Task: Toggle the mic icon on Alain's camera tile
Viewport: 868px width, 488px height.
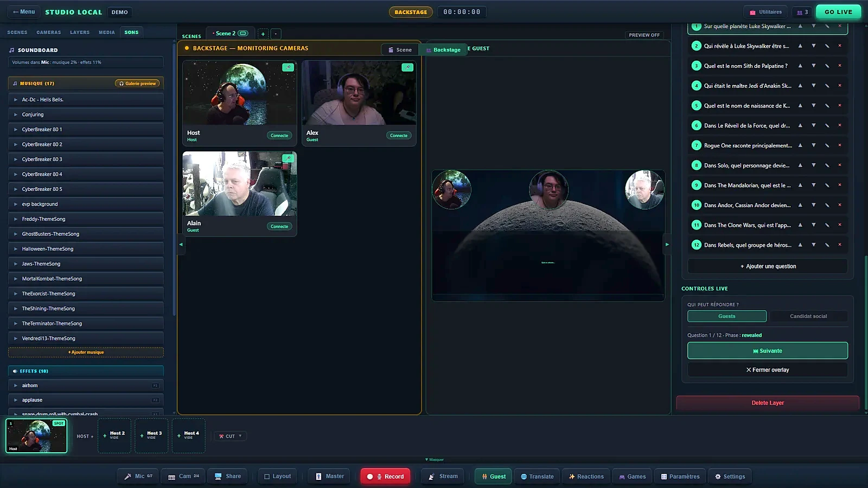Action: tap(288, 158)
